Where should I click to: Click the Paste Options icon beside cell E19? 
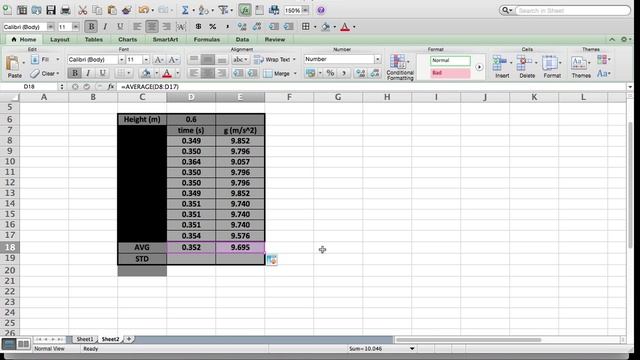click(x=272, y=260)
